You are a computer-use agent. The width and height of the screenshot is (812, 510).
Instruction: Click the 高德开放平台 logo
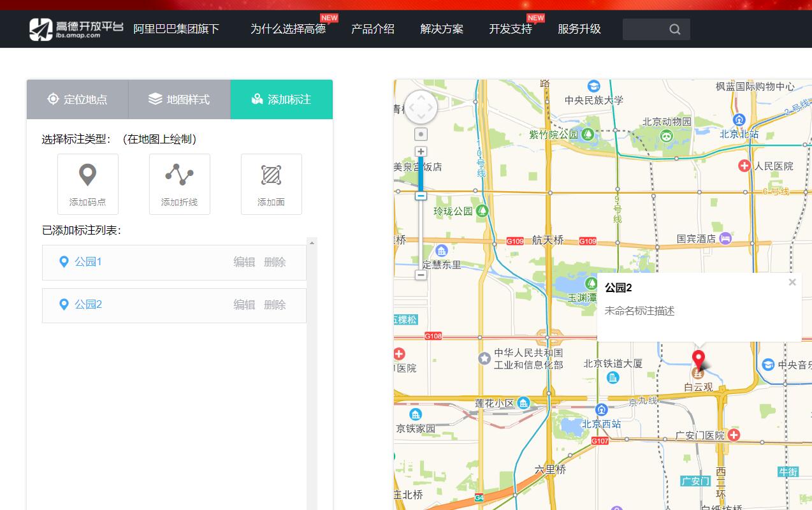pyautogui.click(x=76, y=29)
